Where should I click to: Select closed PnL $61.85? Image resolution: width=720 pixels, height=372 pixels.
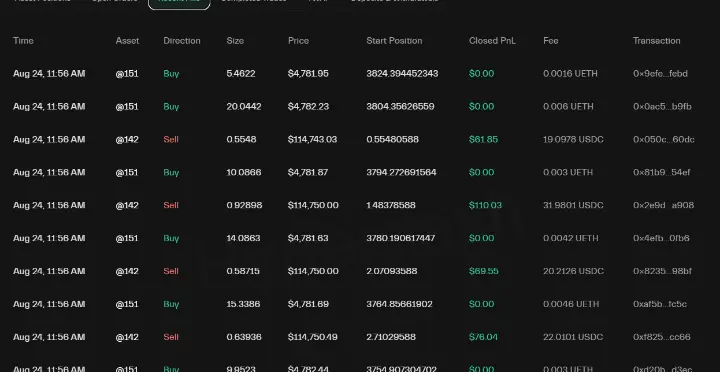click(x=483, y=140)
